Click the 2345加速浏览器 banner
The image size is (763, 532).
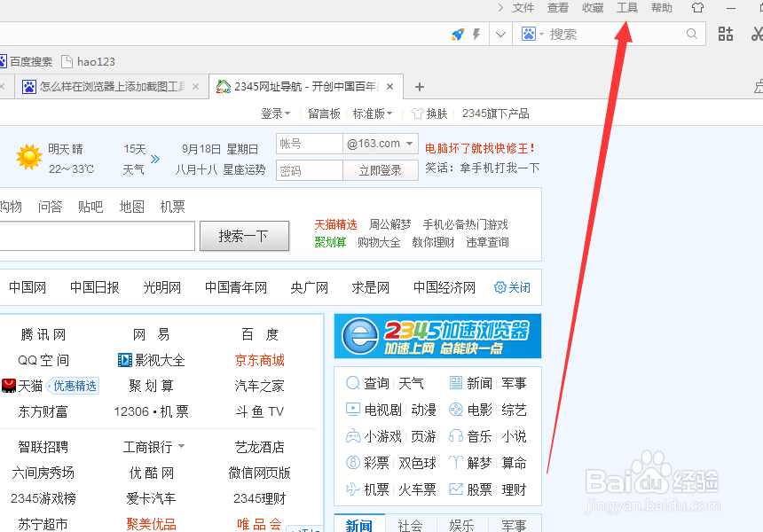click(437, 336)
